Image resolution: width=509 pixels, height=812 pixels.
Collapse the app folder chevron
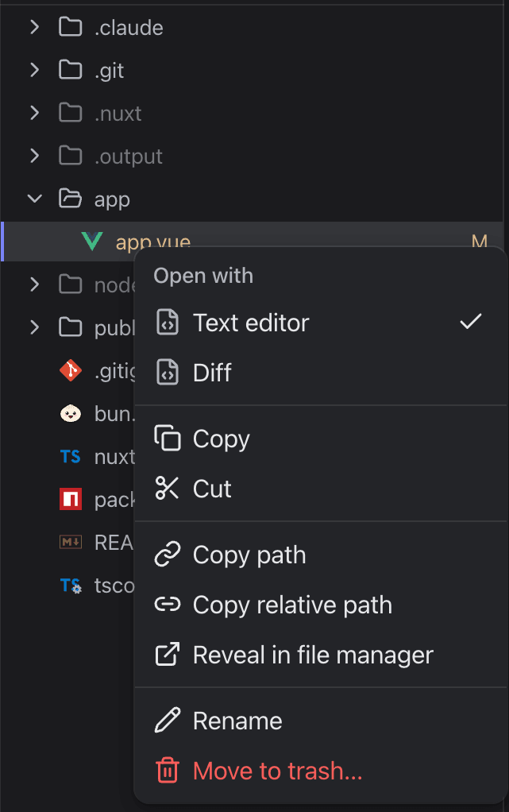pyautogui.click(x=35, y=199)
